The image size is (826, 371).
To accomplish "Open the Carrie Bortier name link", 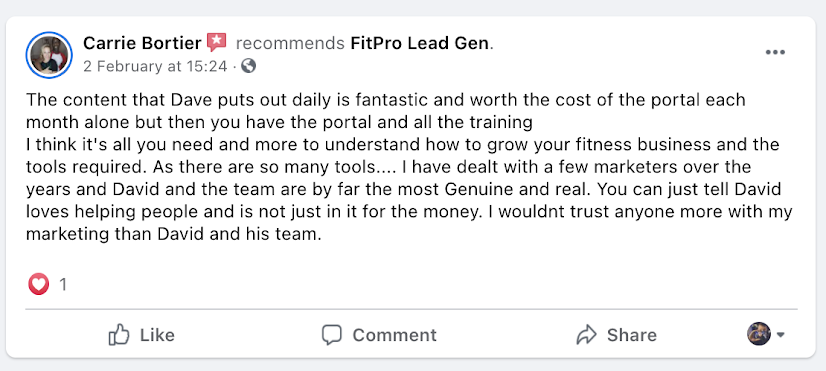I will tap(142, 43).
